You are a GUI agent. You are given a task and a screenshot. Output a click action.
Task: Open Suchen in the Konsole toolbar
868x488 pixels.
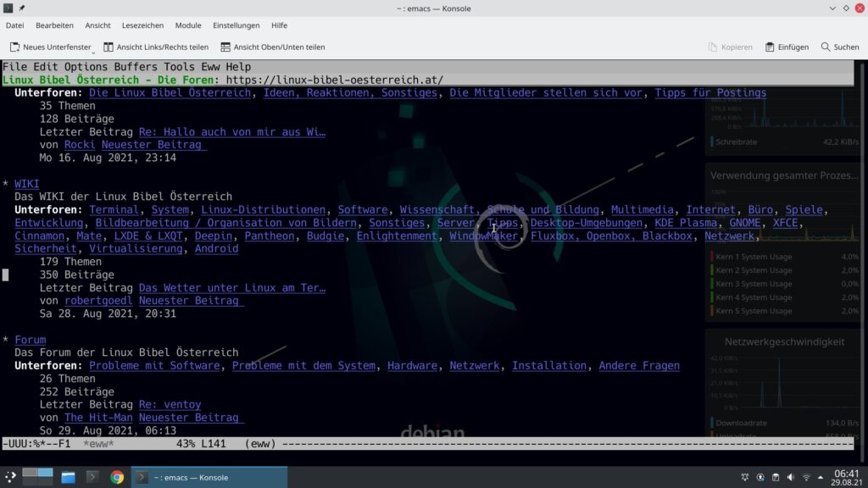point(840,47)
